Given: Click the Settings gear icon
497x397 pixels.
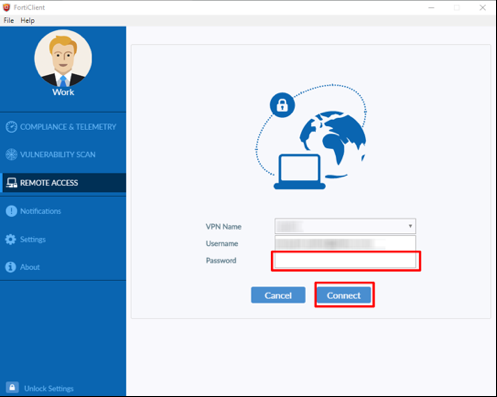Looking at the screenshot, I should [11, 239].
